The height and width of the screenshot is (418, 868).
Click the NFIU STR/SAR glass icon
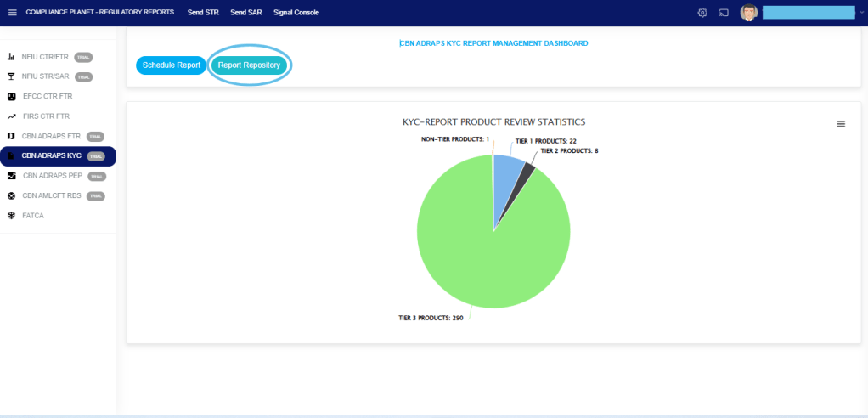point(11,76)
